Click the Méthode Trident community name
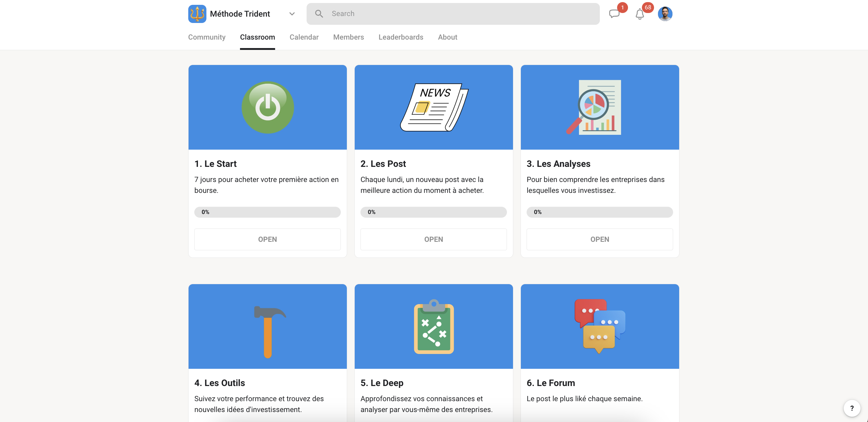The image size is (868, 422). [240, 14]
